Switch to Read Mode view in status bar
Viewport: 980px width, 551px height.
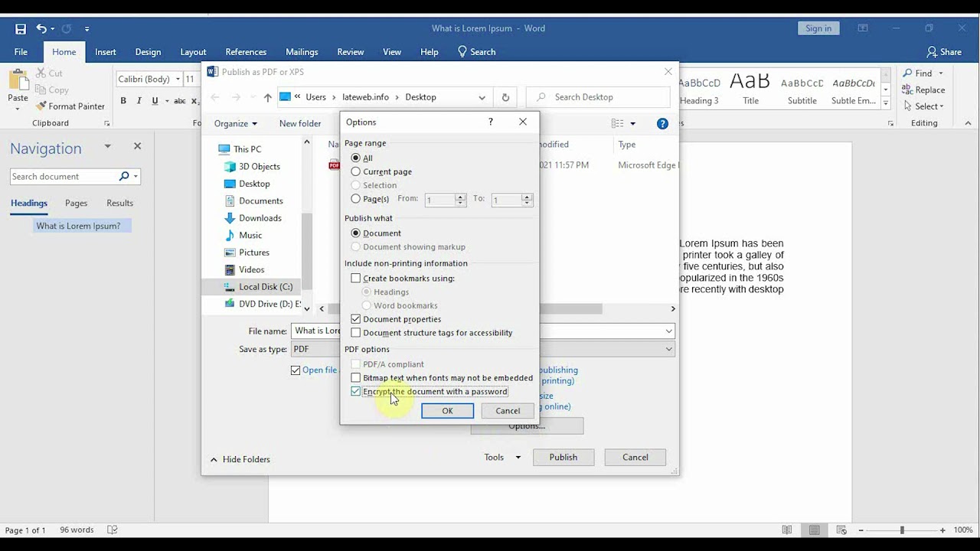click(787, 530)
